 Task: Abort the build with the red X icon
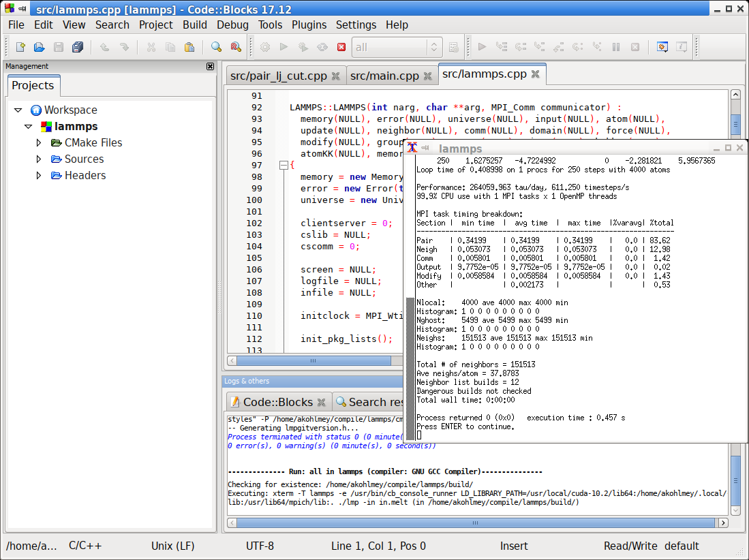click(341, 46)
